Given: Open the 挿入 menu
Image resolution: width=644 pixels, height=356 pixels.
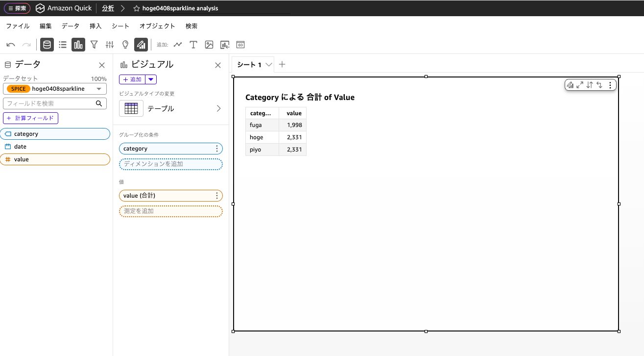Looking at the screenshot, I should (x=95, y=26).
